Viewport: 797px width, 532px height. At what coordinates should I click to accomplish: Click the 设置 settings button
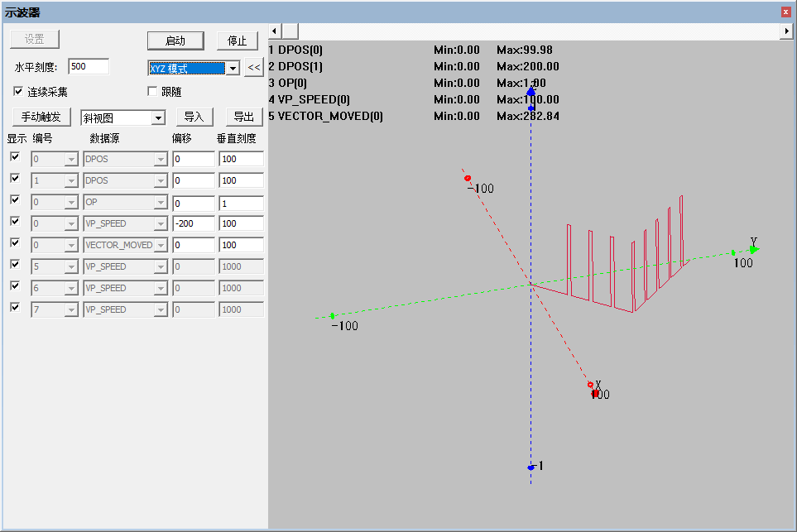tap(35, 39)
